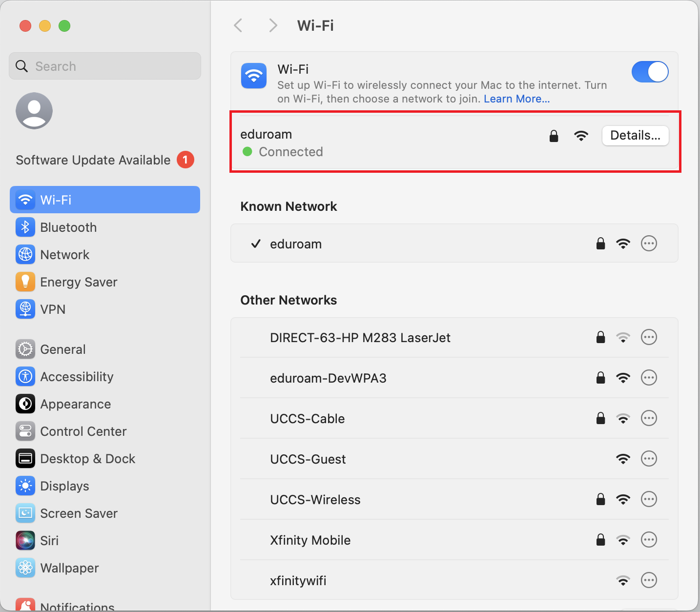Go back with the left chevron
Screen dimensions: 700x612
coord(238,25)
